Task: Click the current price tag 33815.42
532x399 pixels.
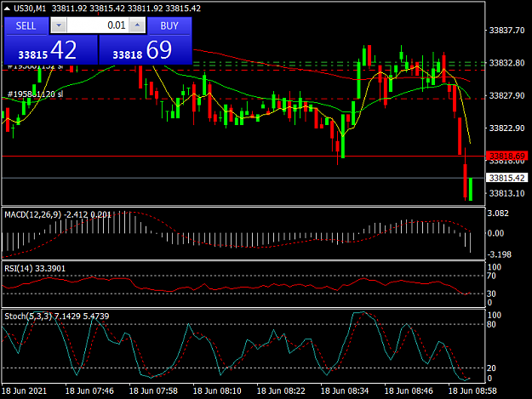Action: point(507,178)
